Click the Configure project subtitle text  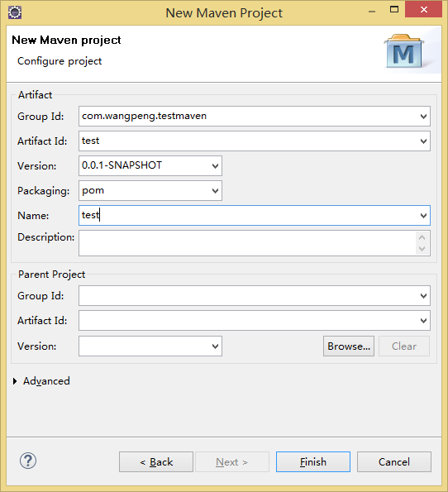(x=60, y=61)
